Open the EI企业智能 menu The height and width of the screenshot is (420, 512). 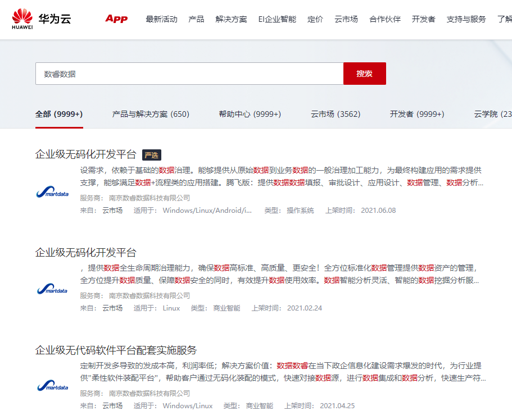pyautogui.click(x=277, y=19)
